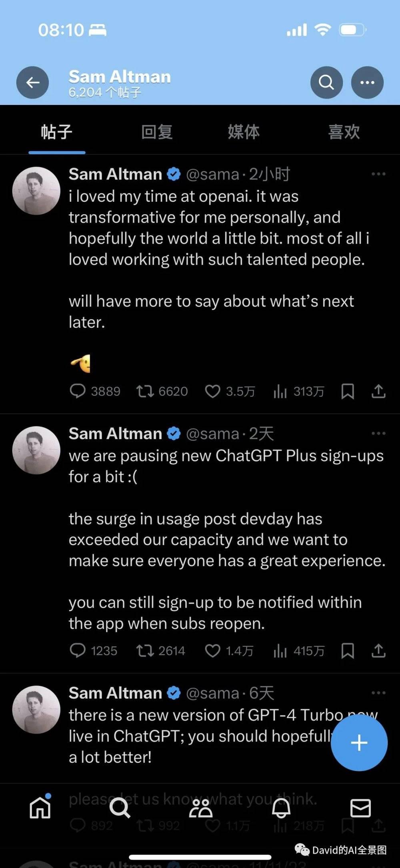Tap the @sama handle on first post
Screen dimensions: 400x868
pyautogui.click(x=212, y=175)
